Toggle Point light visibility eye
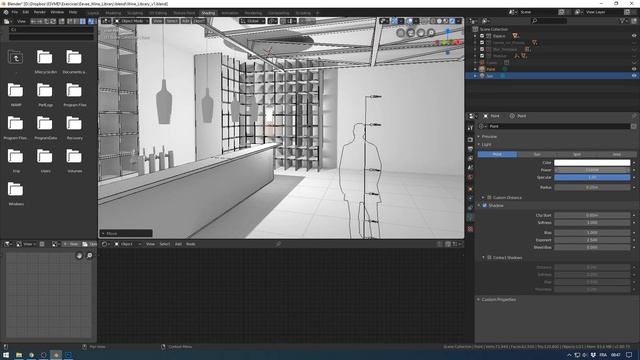640x360 pixels. click(634, 69)
